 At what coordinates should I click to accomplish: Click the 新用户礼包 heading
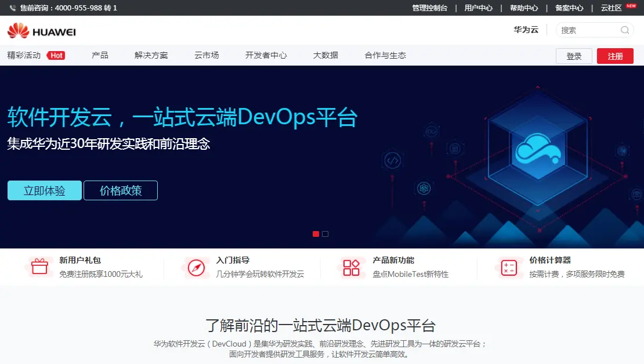pyautogui.click(x=80, y=260)
